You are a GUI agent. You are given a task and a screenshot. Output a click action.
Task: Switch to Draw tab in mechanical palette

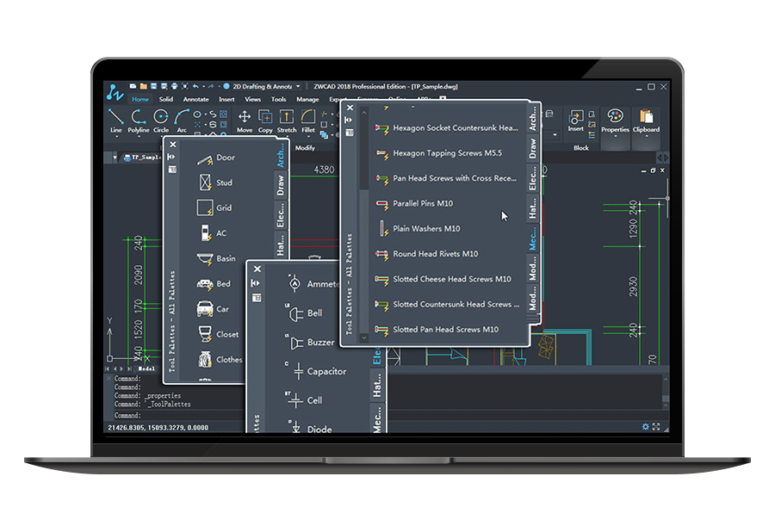click(x=533, y=148)
